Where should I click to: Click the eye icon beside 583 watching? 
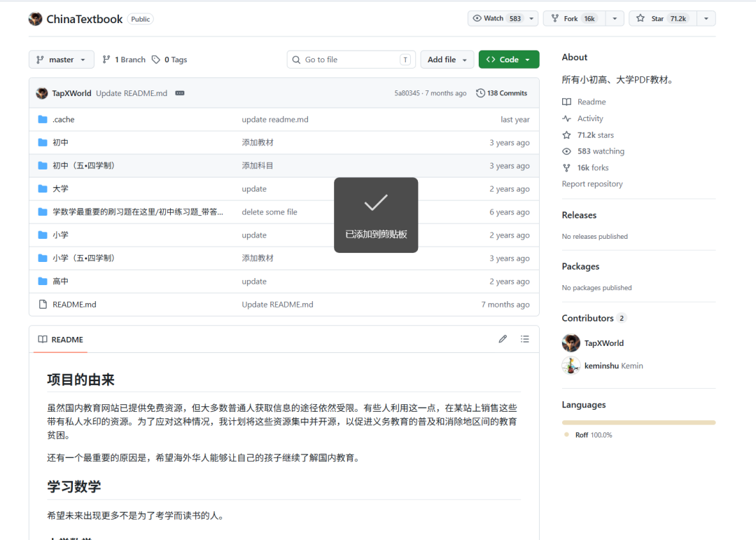pos(567,151)
